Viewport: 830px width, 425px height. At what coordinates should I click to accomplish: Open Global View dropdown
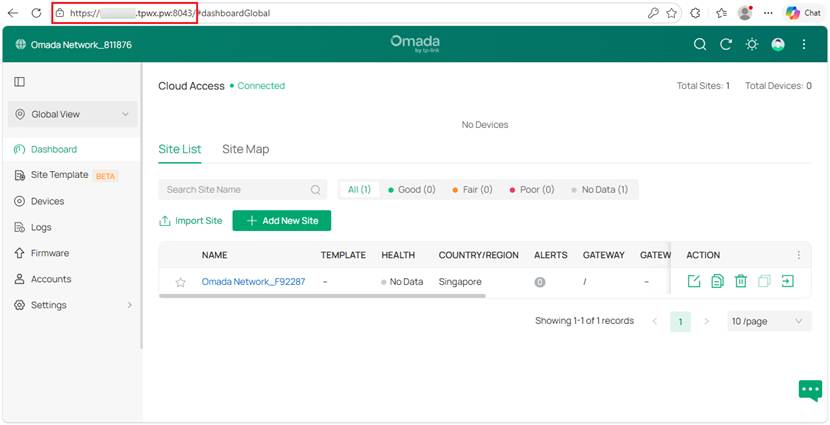[x=73, y=114]
